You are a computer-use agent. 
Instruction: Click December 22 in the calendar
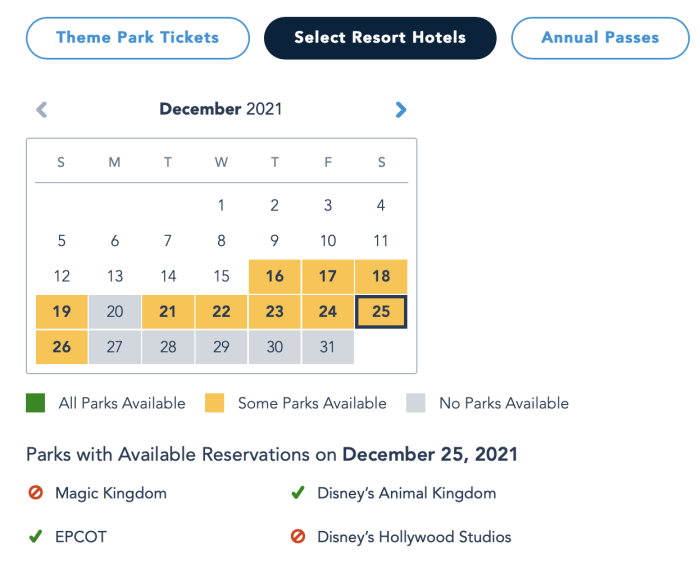[221, 312]
